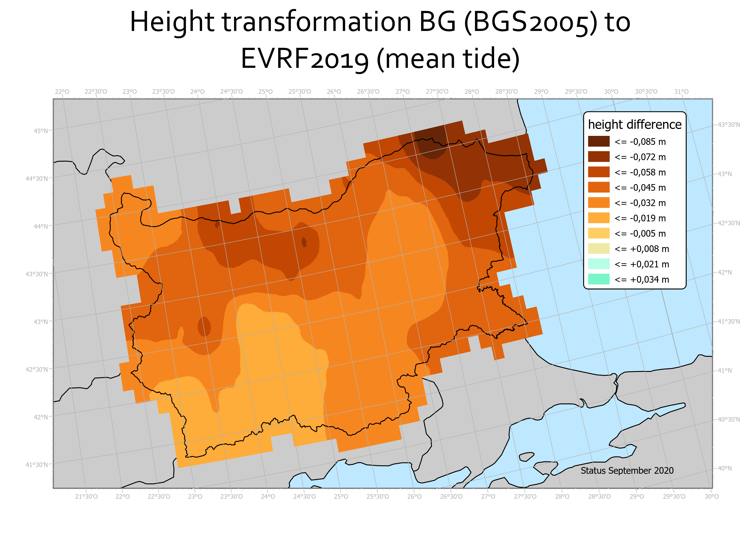The height and width of the screenshot is (534, 756).
Task: Click the legend text '<= +0,034 m'
Action: (x=642, y=279)
